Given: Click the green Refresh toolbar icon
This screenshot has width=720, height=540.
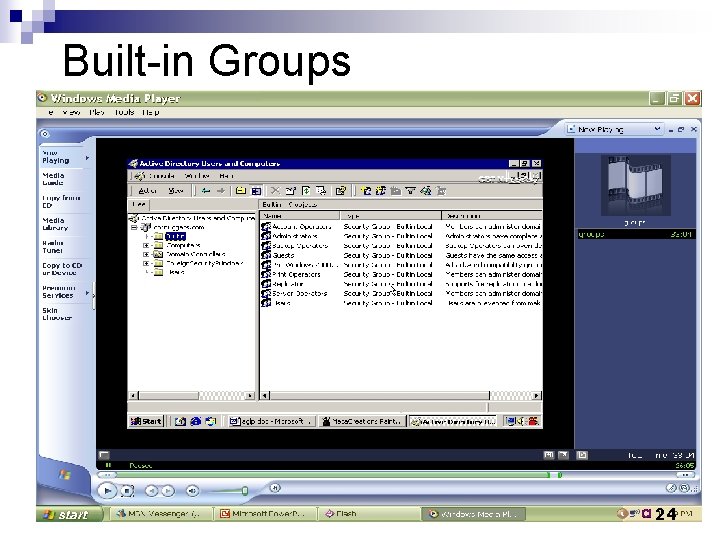Looking at the screenshot, I should (306, 191).
